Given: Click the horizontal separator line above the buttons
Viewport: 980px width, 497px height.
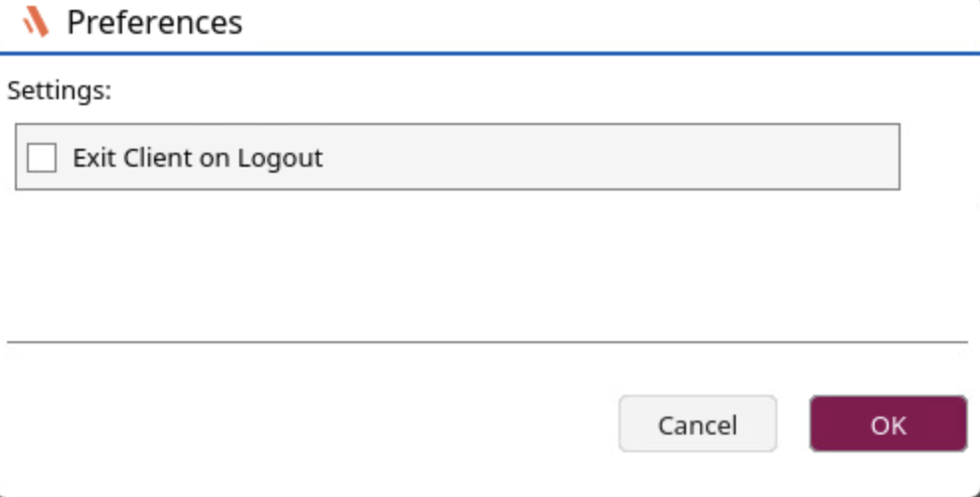Looking at the screenshot, I should 487,342.
